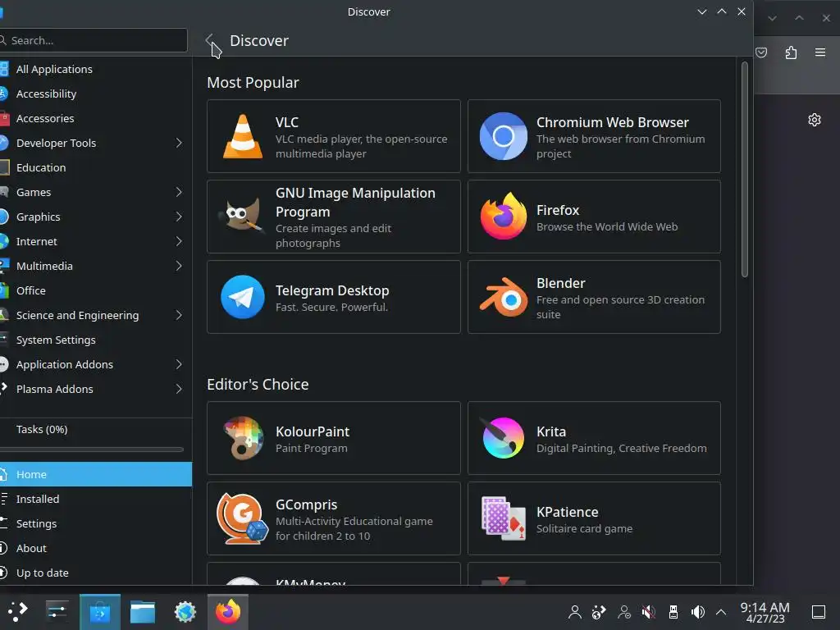Expand the Developer Tools category arrow
Viewport: 840px width, 630px height.
pos(179,143)
